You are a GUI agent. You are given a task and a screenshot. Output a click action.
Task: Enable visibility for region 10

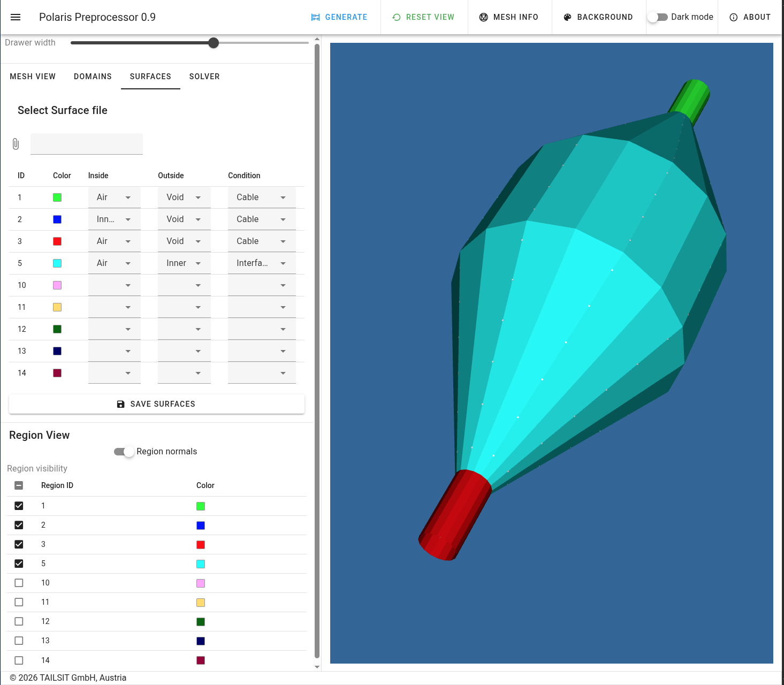(x=19, y=583)
